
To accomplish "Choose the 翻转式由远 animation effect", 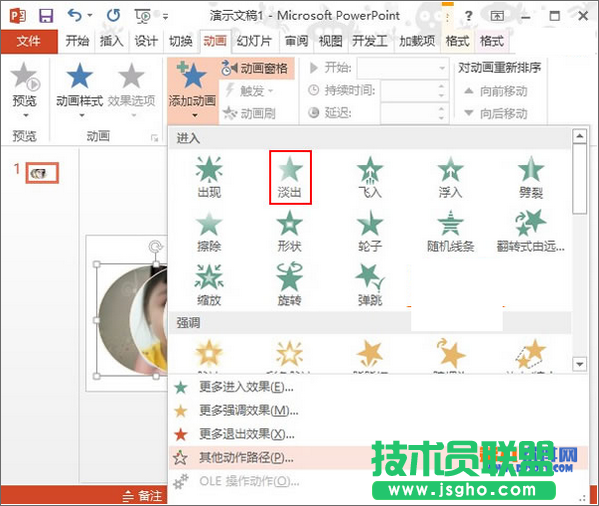I will (531, 231).
